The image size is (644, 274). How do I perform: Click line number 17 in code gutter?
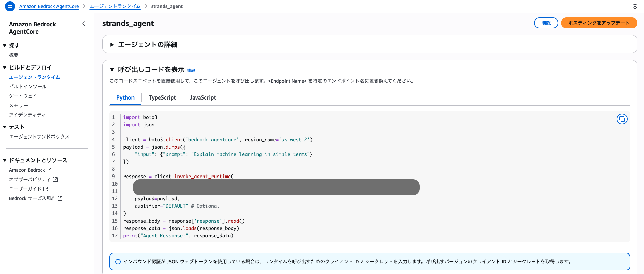pos(115,236)
